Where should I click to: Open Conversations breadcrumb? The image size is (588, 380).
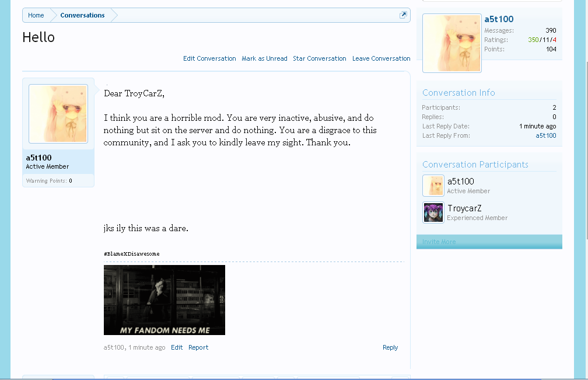[82, 15]
